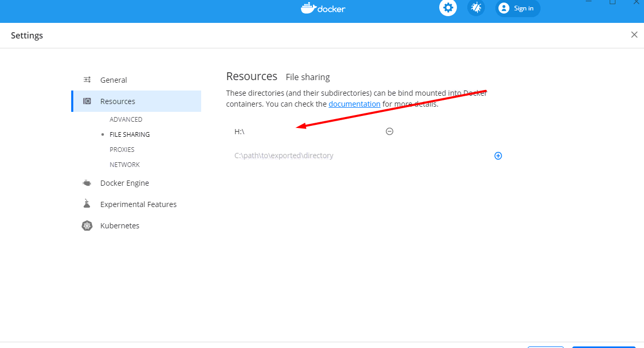
Task: Click the account avatar icon
Action: (x=504, y=8)
